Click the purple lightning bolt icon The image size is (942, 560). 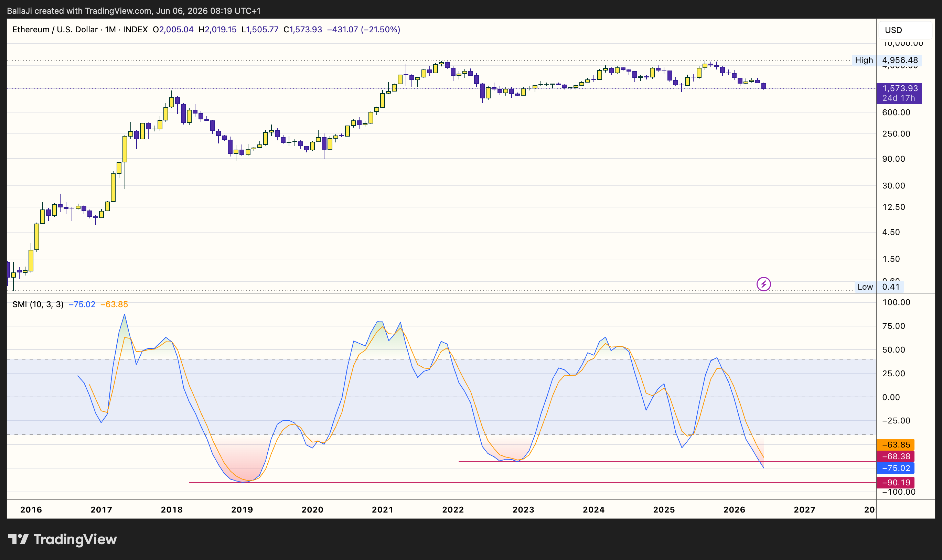(x=763, y=284)
